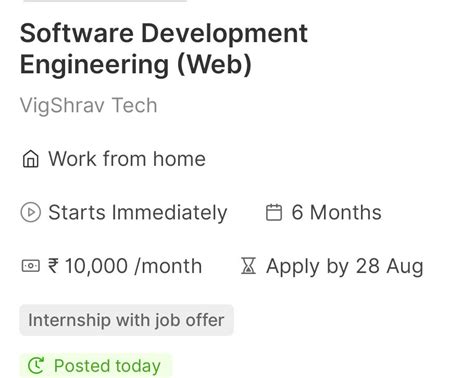The height and width of the screenshot is (378, 474).
Task: Select the Internship with job offer tag
Action: (x=126, y=320)
